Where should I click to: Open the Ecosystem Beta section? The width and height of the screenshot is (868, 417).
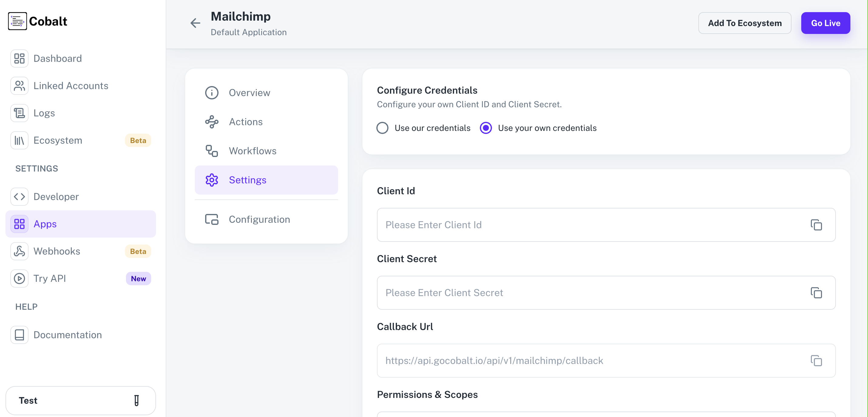(x=57, y=140)
